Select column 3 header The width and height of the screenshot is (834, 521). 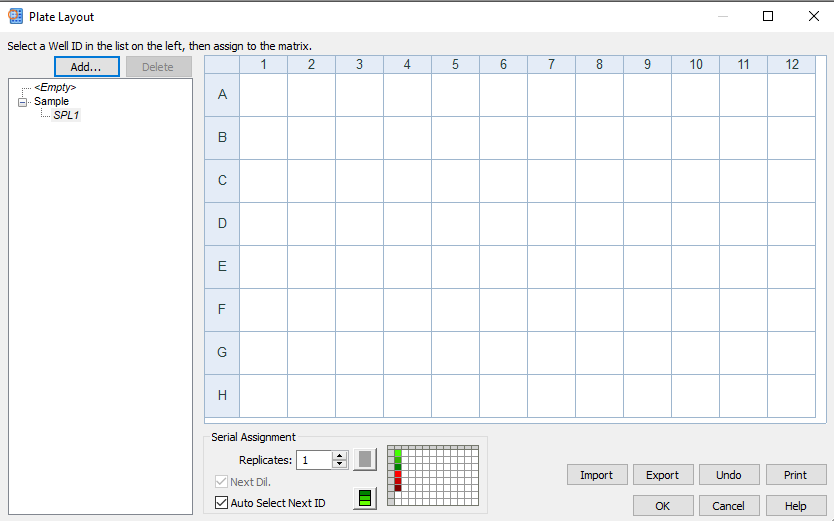coord(360,64)
